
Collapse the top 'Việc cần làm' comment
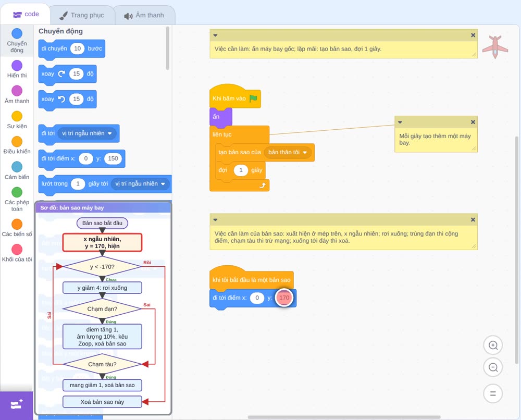[x=215, y=35]
